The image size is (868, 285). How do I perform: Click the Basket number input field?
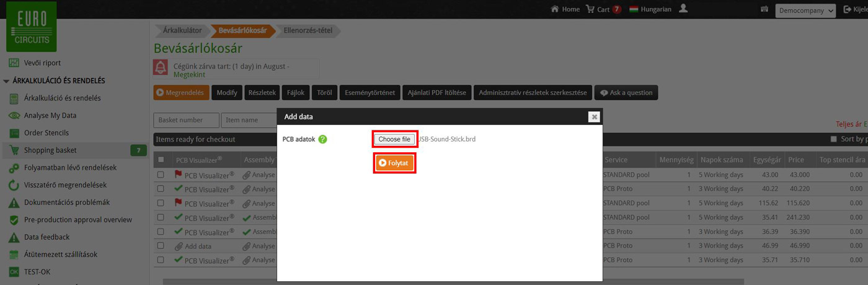[186, 120]
